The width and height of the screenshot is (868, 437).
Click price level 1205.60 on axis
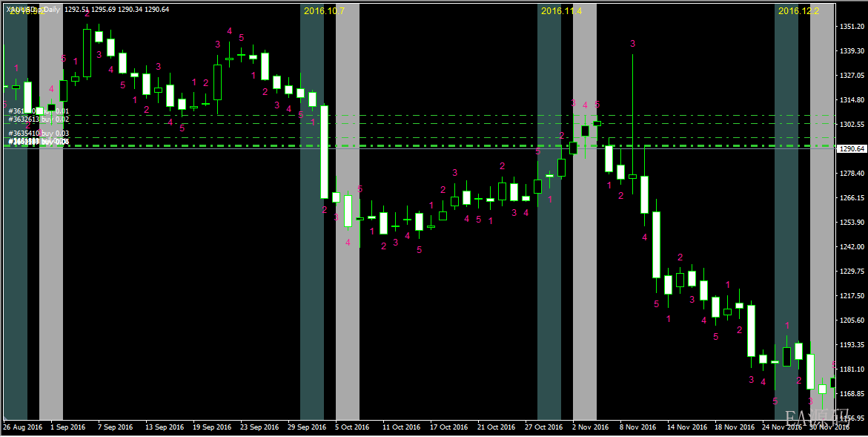tap(852, 320)
